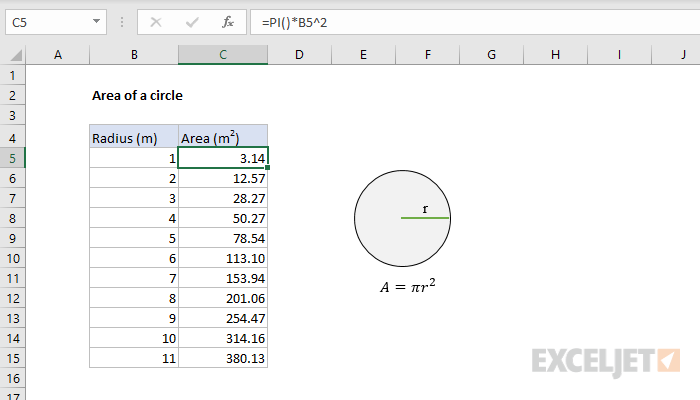Select row 12 header

(x=12, y=298)
